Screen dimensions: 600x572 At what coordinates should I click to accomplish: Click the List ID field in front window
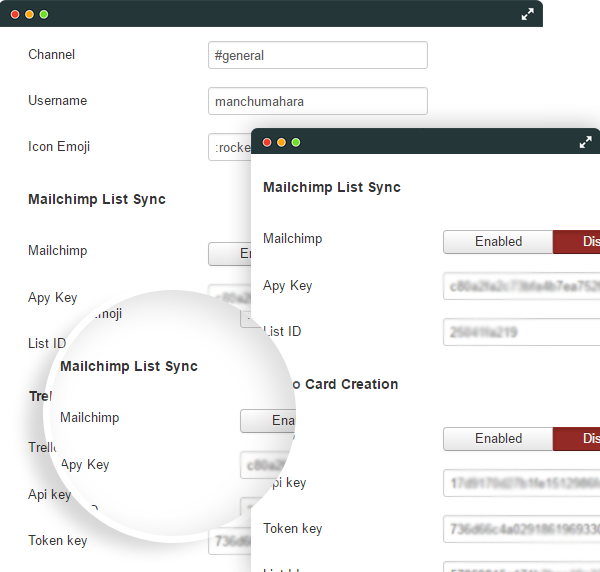[522, 332]
